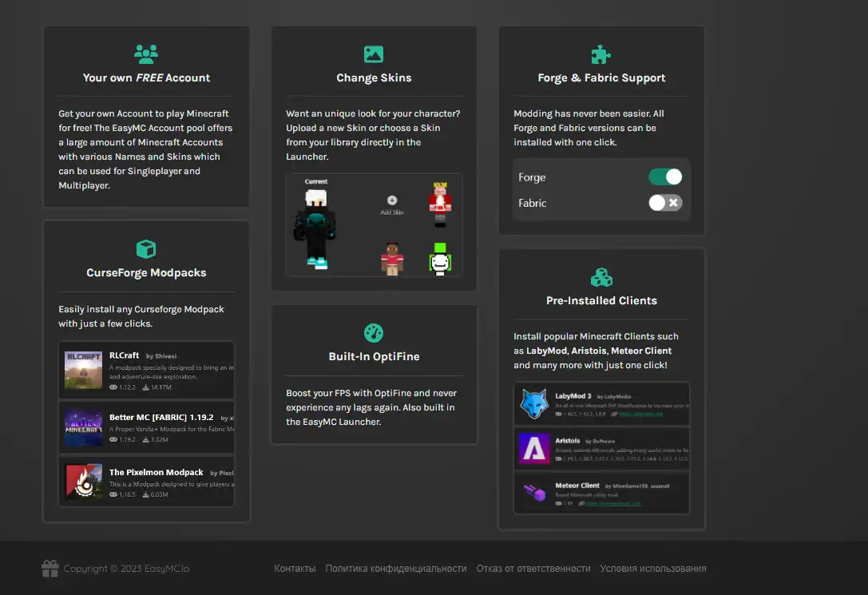Click the puzzle piece icon above Forge & Fabric Support

[600, 55]
